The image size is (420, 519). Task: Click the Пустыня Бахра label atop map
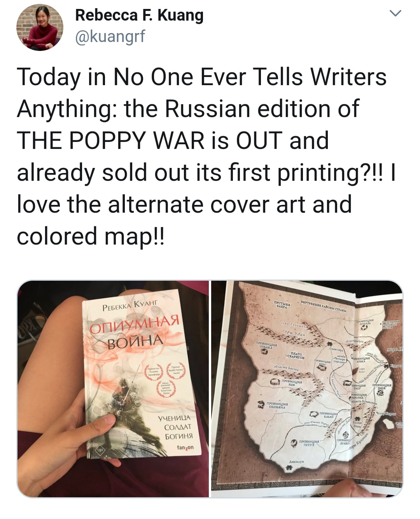282,304
